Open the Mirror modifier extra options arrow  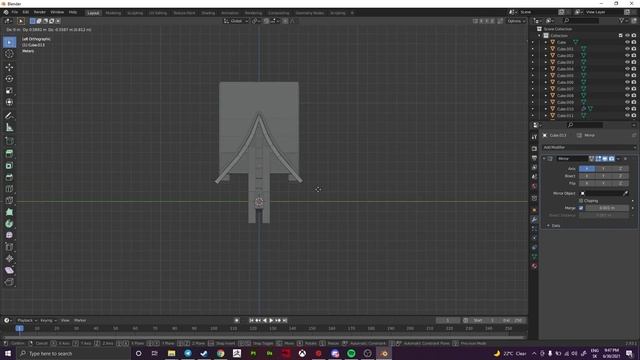click(618, 158)
